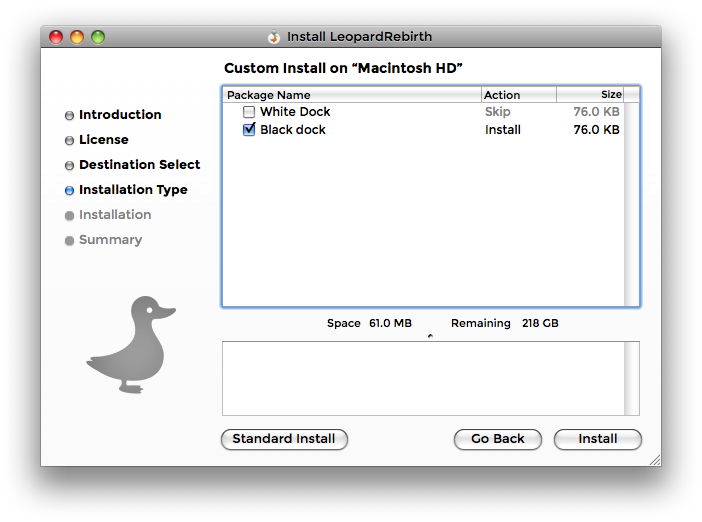Click the splitter handle below Space label
The image size is (702, 522).
(x=430, y=336)
